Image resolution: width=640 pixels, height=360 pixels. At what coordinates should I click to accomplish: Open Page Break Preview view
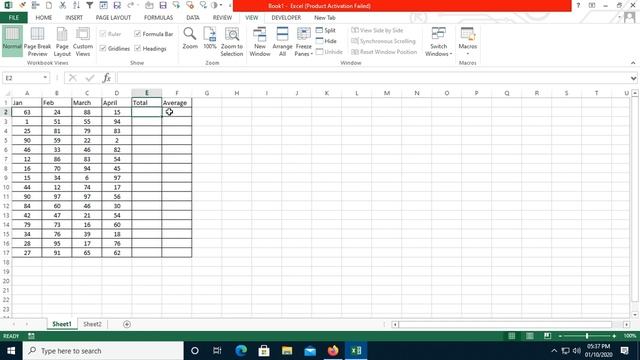click(37, 42)
